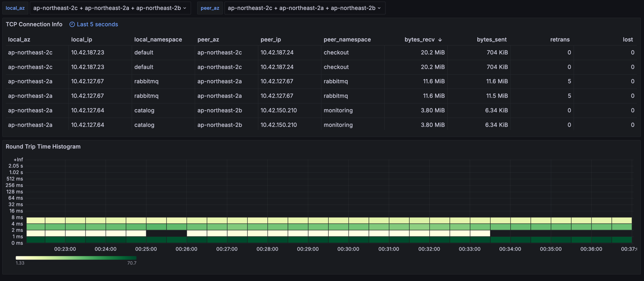
Task: Click the local_az variable label
Action: pos(15,8)
